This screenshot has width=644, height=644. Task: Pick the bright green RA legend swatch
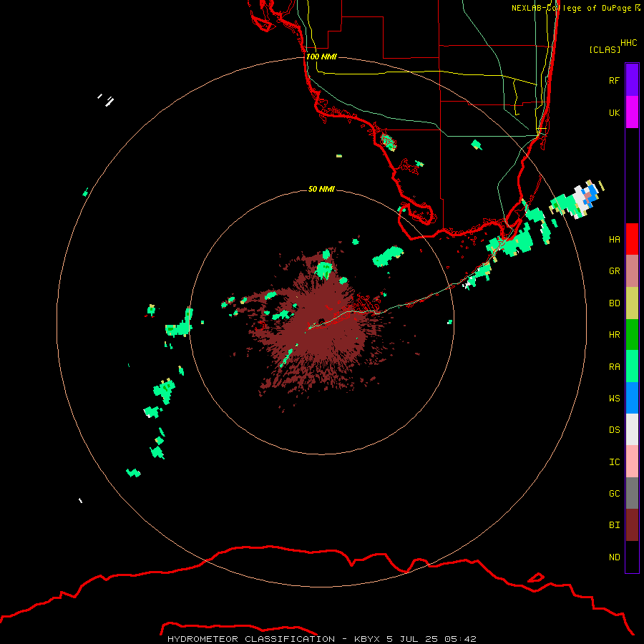click(632, 366)
